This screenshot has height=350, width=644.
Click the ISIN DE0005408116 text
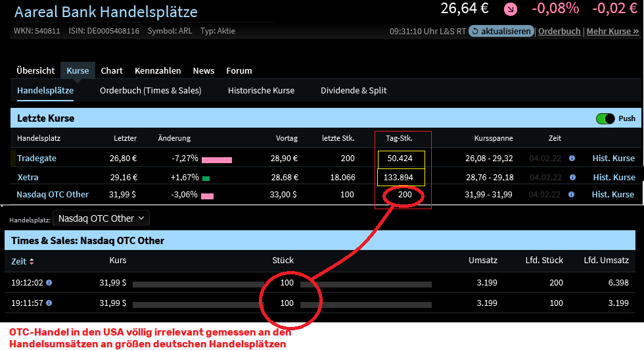(104, 31)
